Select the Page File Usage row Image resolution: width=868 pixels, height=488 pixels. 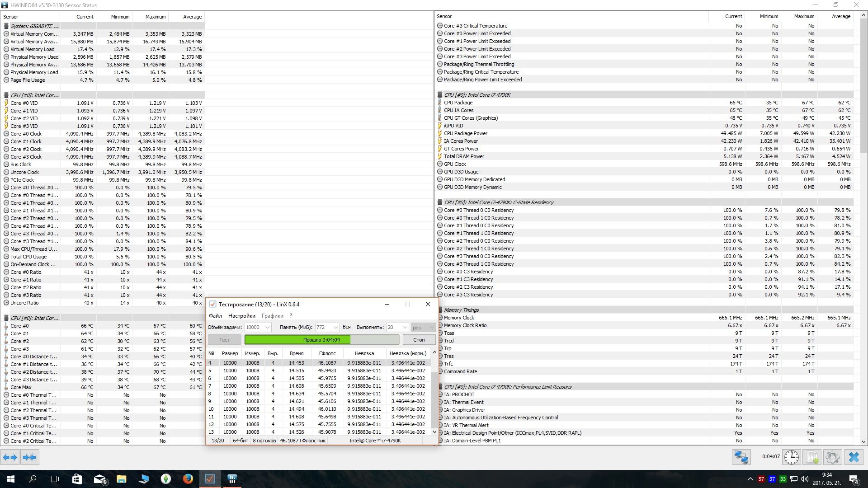click(104, 80)
